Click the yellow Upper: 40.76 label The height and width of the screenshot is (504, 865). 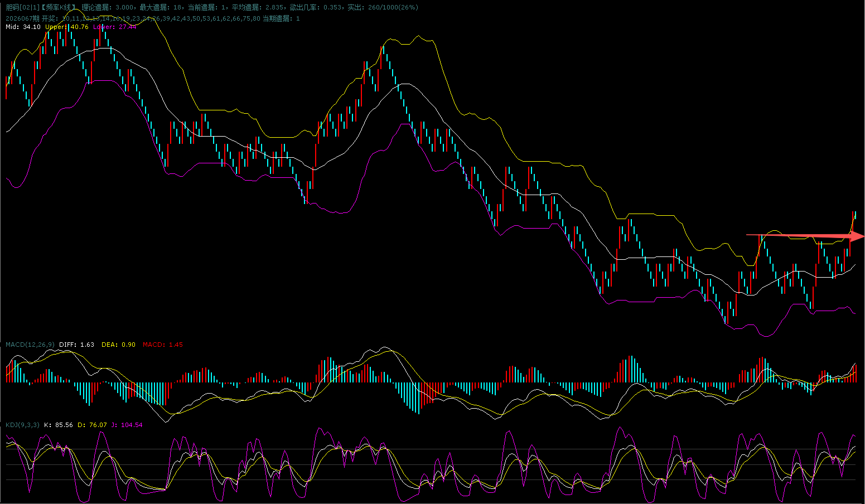point(67,27)
